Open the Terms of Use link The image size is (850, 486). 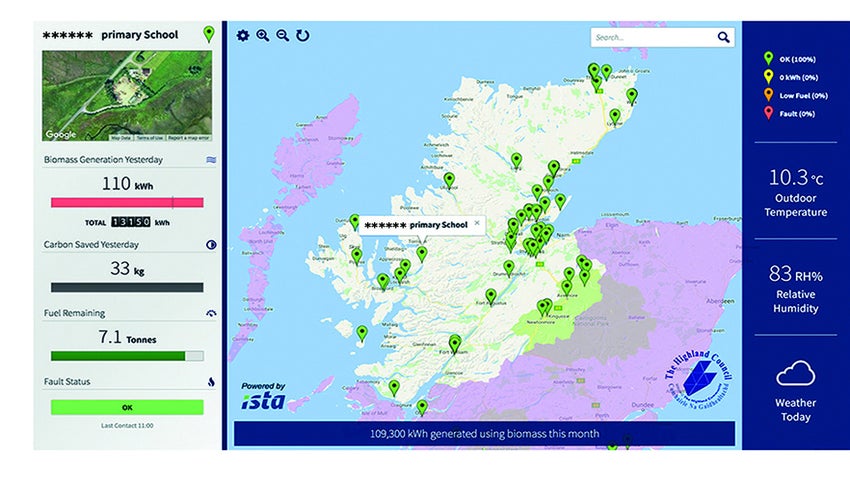pyautogui.click(x=150, y=138)
